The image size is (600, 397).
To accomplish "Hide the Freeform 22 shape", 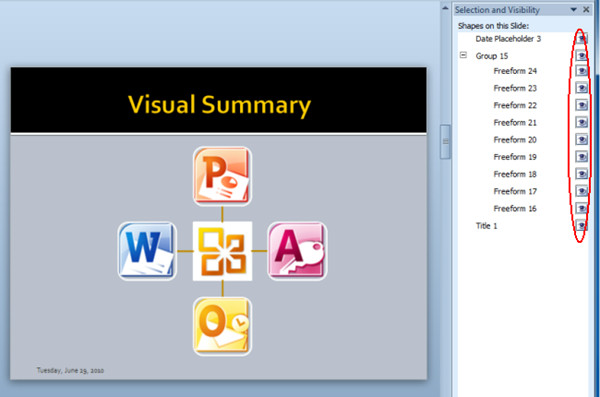I will pyautogui.click(x=582, y=105).
